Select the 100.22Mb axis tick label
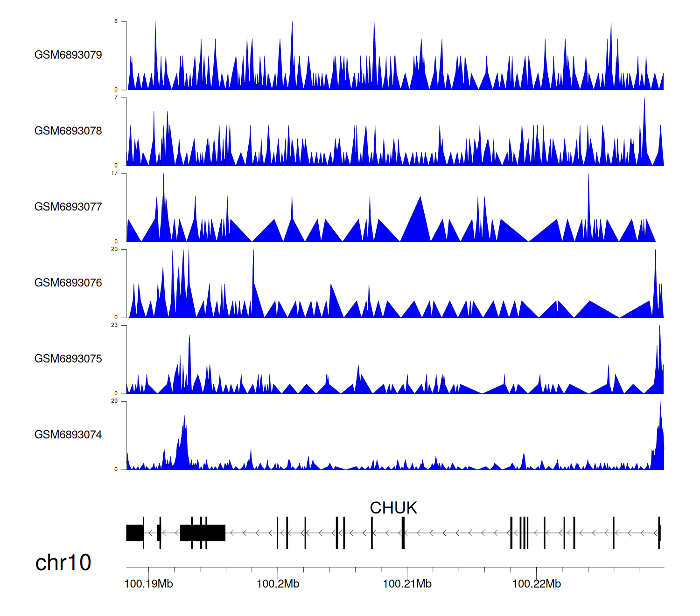Screen dimensions: 700x616 coord(536,584)
